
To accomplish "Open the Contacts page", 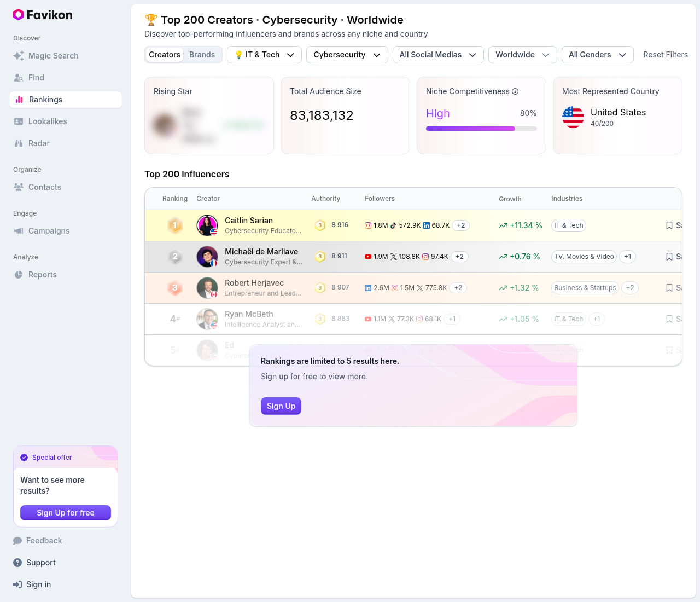I will click(x=43, y=187).
